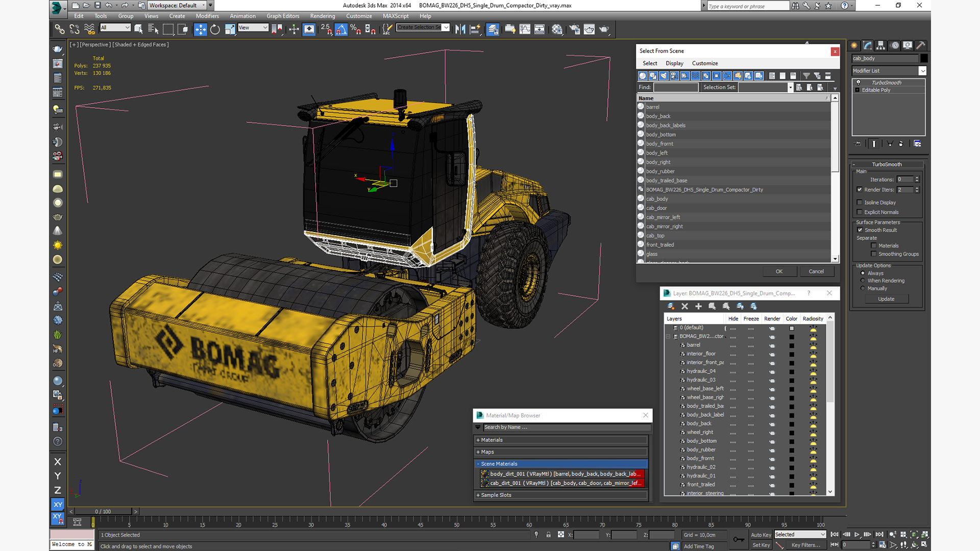
Task: Collapse the Scene Materials rollout
Action: coord(561,464)
